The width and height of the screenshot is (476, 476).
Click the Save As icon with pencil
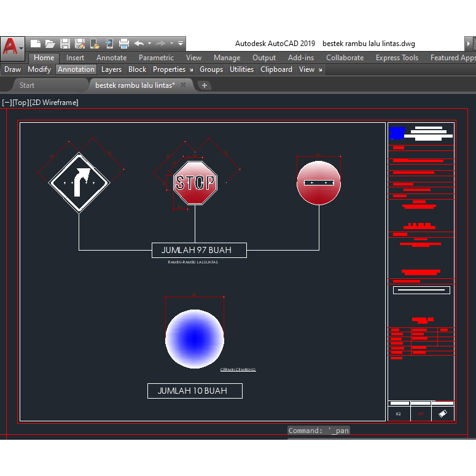click(80, 44)
